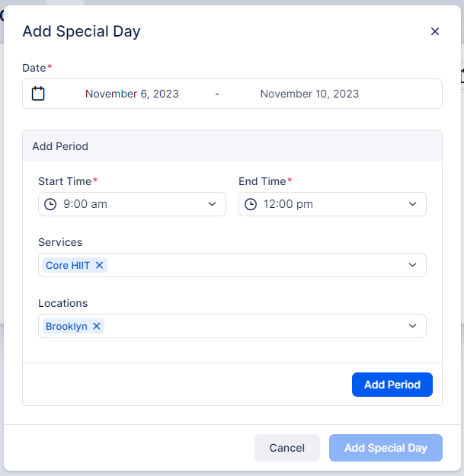Click the calendar icon in Date field
The width and height of the screenshot is (464, 476).
(x=38, y=94)
